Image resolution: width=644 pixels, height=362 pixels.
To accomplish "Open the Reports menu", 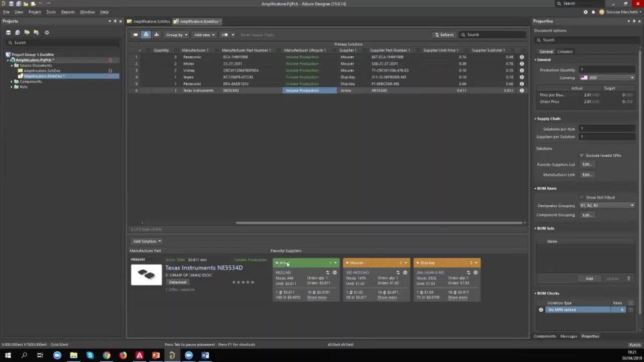I will tap(68, 12).
